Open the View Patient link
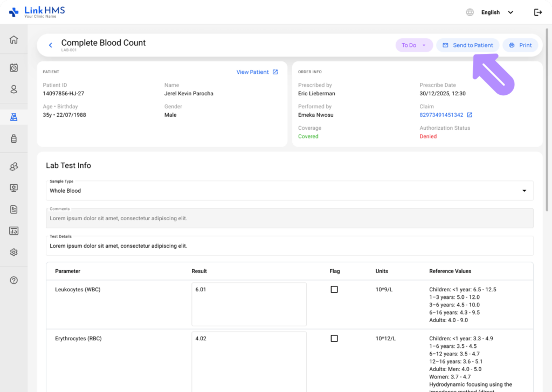This screenshot has width=552, height=392. [x=257, y=72]
